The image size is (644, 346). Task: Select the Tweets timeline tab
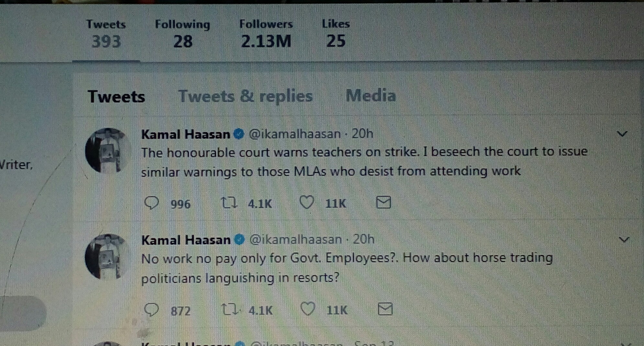point(116,96)
